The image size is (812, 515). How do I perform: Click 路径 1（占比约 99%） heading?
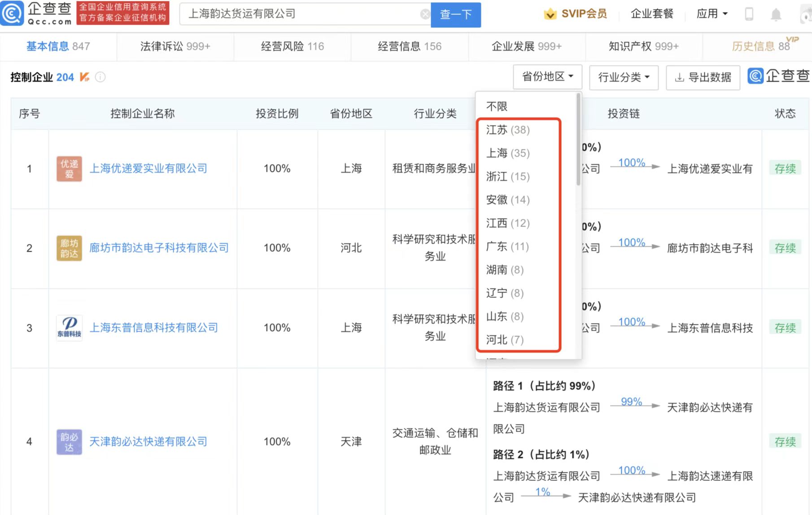tap(544, 386)
